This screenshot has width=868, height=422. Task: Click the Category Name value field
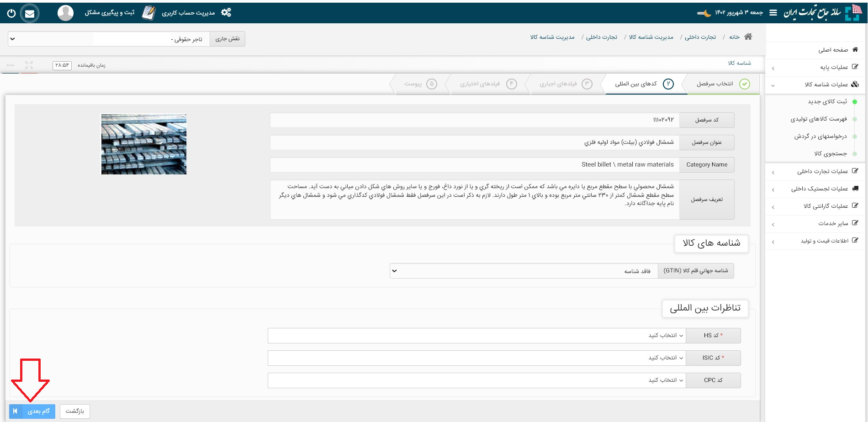475,165
